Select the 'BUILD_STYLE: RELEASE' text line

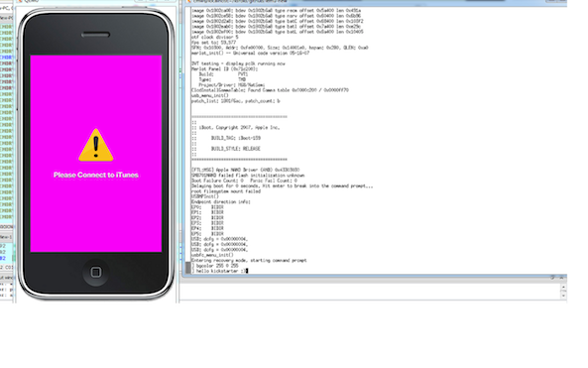(x=236, y=149)
